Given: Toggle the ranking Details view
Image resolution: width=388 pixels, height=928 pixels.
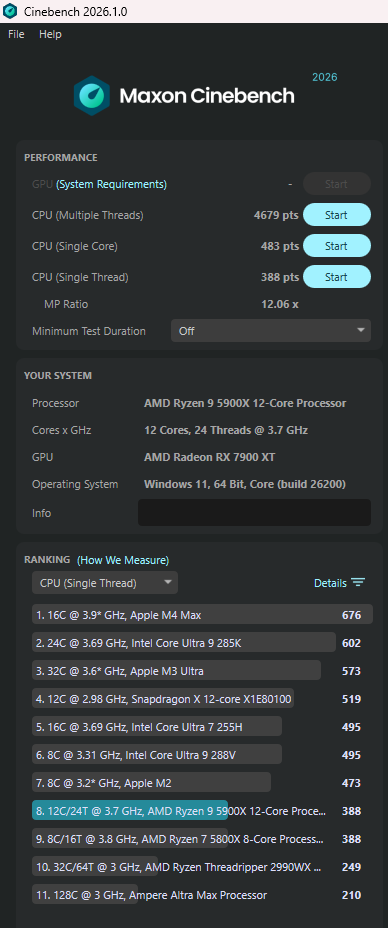Looking at the screenshot, I should pos(339,582).
